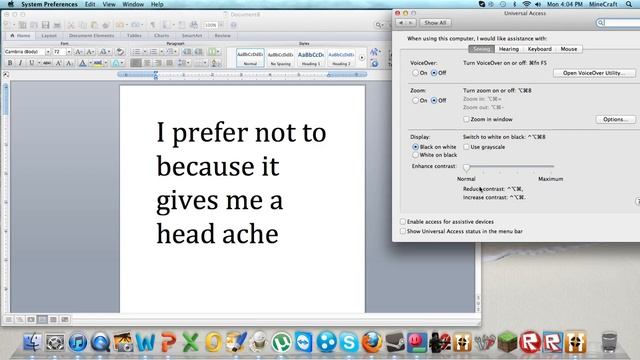Switch to the Keyboard tab
640x360 pixels.
tap(539, 49)
